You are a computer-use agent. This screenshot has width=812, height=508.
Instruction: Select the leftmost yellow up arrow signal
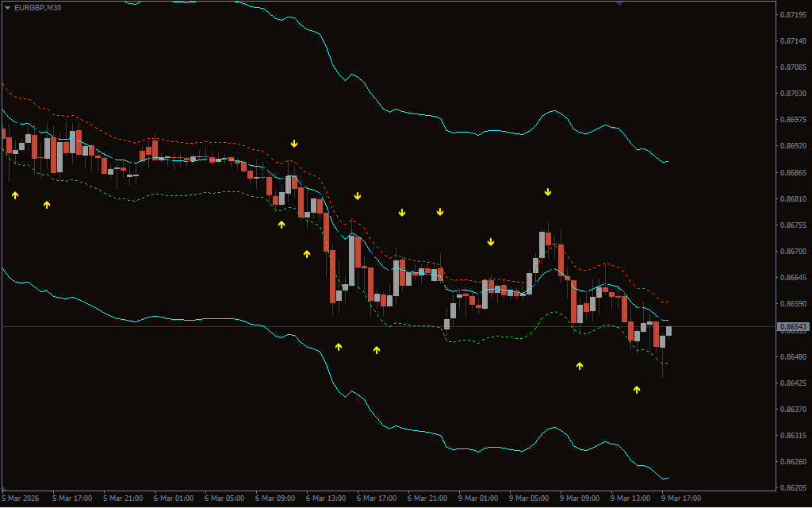point(15,194)
